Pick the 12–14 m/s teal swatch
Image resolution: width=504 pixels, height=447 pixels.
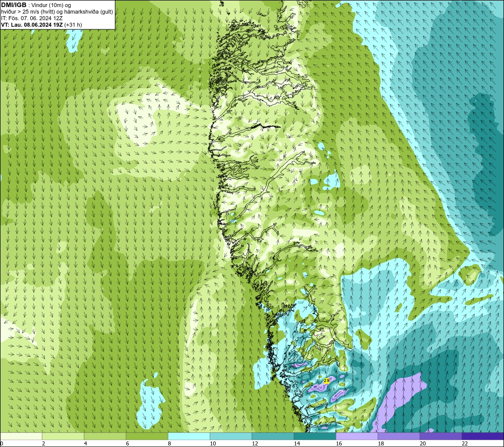[x=273, y=436]
